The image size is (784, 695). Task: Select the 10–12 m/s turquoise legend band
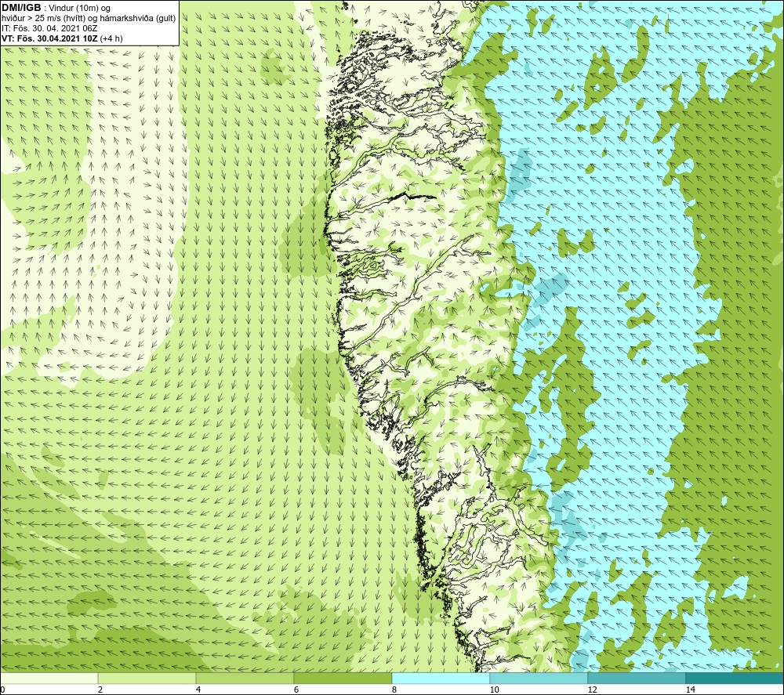[539, 678]
